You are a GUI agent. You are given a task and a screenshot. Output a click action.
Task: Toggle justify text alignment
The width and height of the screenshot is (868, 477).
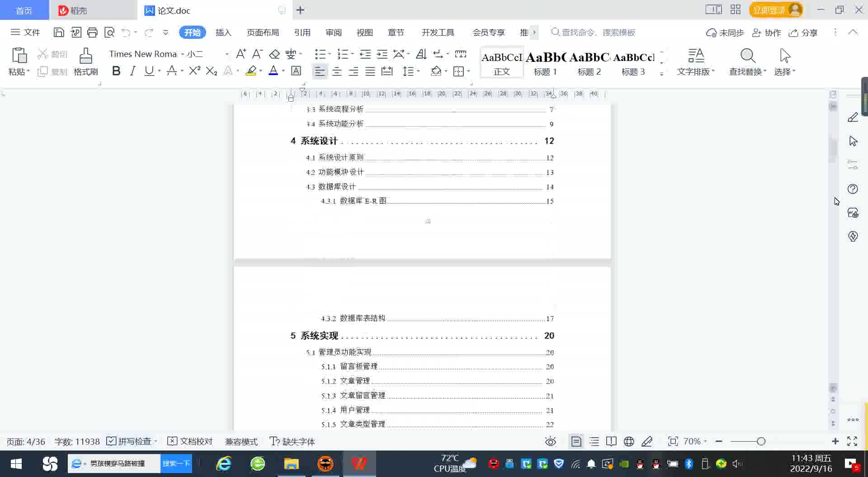pyautogui.click(x=370, y=71)
